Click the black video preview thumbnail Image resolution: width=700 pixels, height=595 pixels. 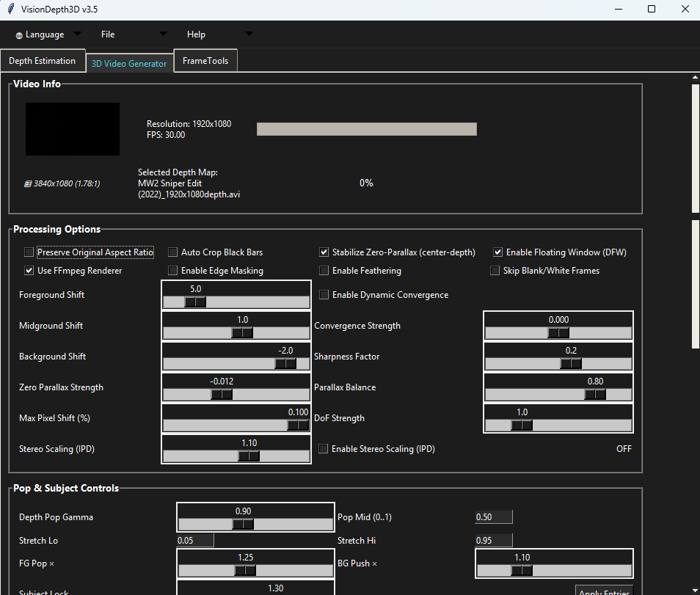[73, 129]
